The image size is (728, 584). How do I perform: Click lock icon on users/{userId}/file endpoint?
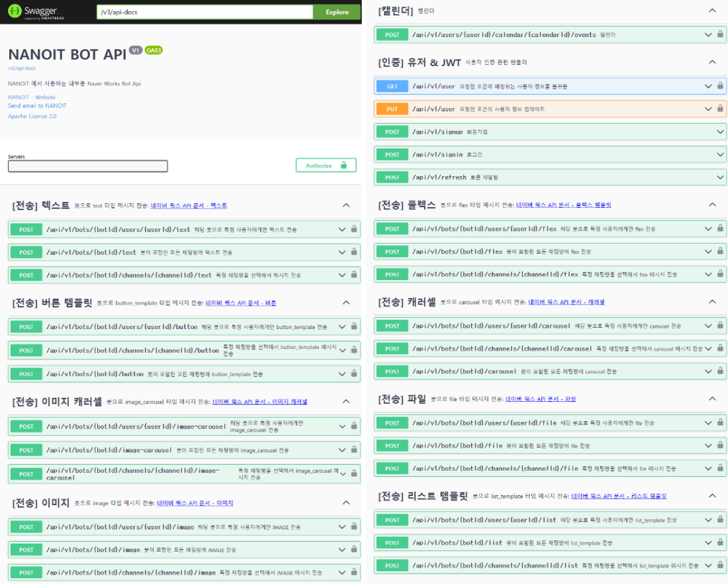click(719, 423)
